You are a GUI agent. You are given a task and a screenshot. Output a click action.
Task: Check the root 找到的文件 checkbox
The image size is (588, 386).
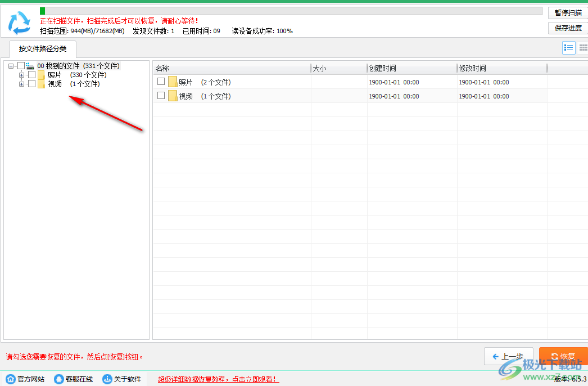21,66
